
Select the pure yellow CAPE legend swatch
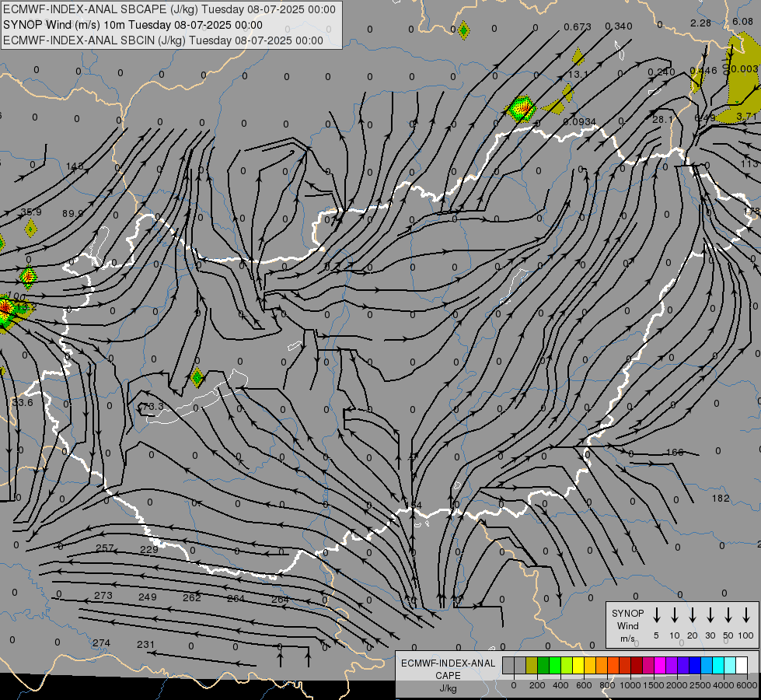(x=578, y=665)
